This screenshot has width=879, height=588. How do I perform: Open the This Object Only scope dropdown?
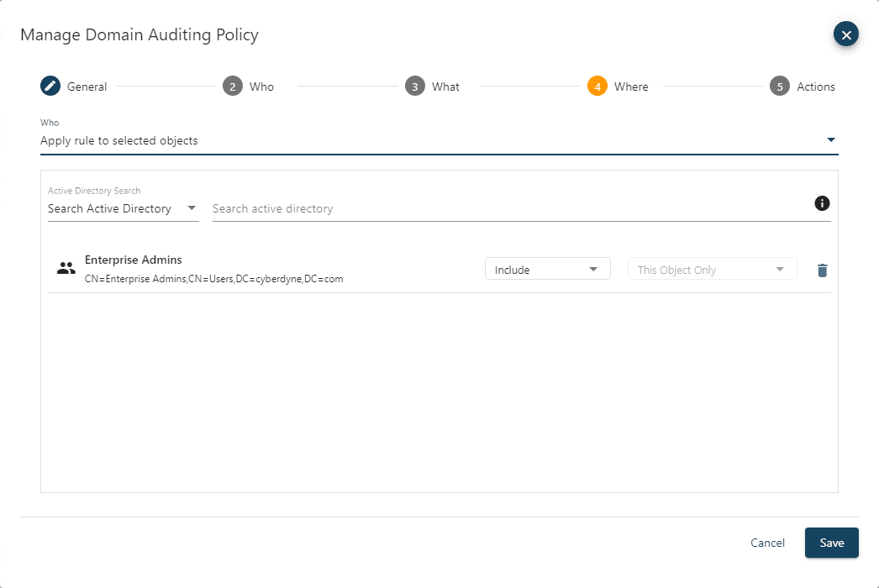click(x=712, y=270)
